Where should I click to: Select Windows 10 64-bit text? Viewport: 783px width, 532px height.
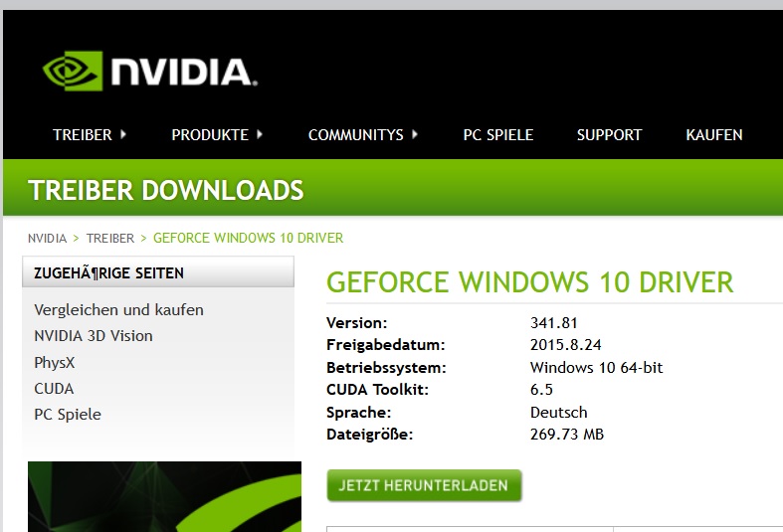tap(596, 367)
